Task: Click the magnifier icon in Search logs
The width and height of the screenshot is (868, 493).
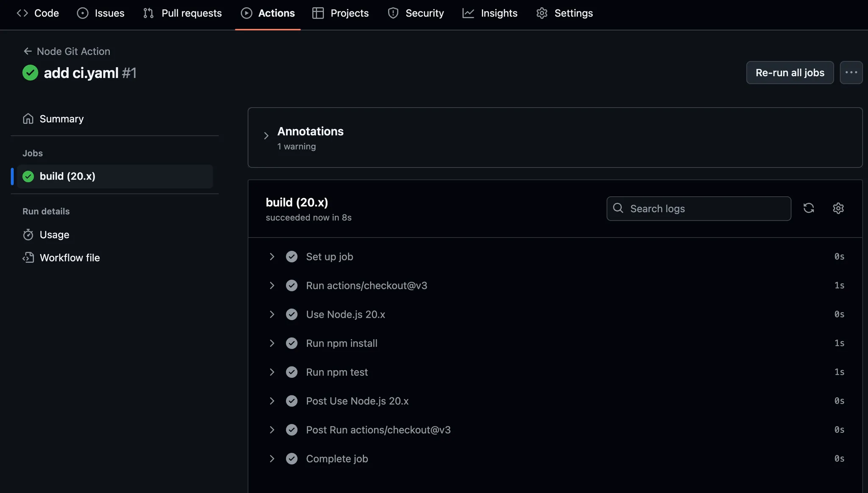Action: [618, 208]
